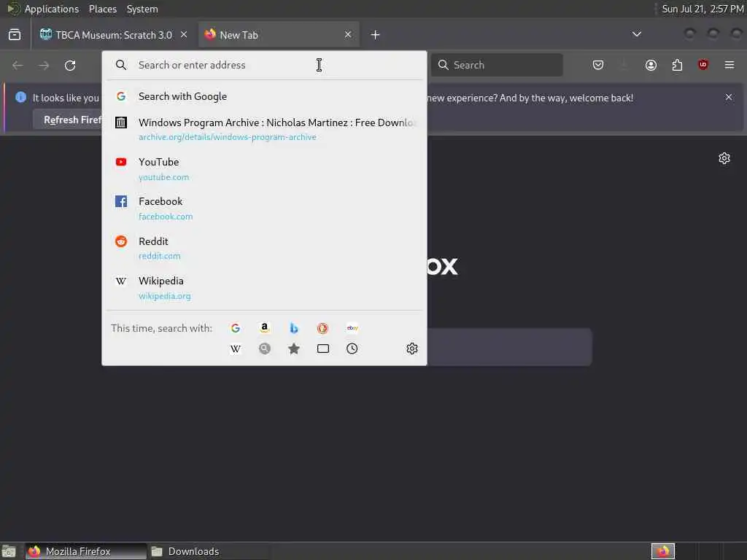Open Windows Program Archive suggestion
This screenshot has height=560, width=747.
click(264, 129)
